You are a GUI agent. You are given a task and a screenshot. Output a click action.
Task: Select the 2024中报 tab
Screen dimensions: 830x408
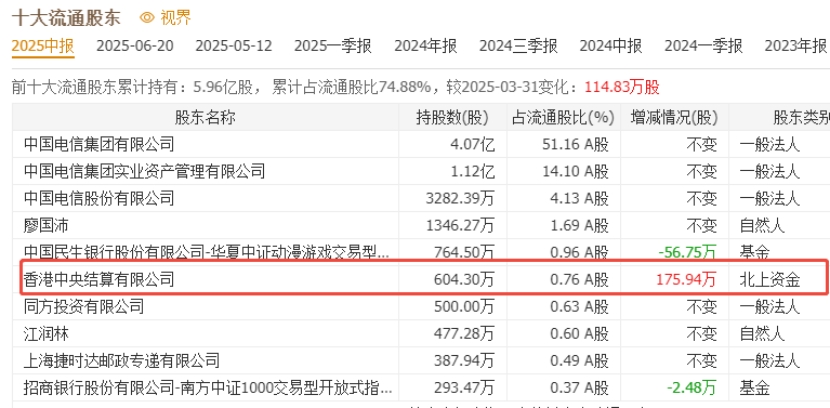click(x=611, y=46)
